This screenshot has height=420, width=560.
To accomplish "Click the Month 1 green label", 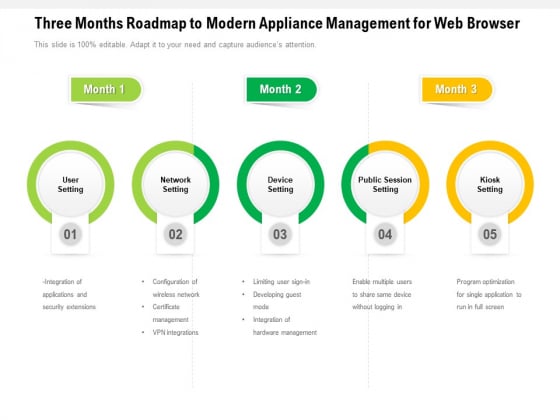I will 106,89.
